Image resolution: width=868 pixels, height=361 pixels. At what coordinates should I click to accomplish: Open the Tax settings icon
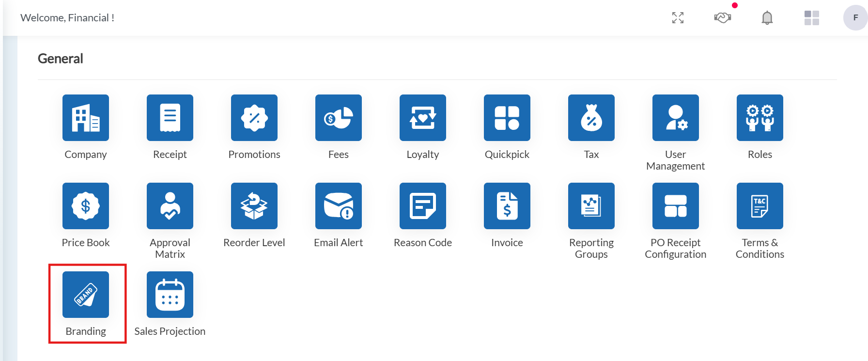pos(591,118)
